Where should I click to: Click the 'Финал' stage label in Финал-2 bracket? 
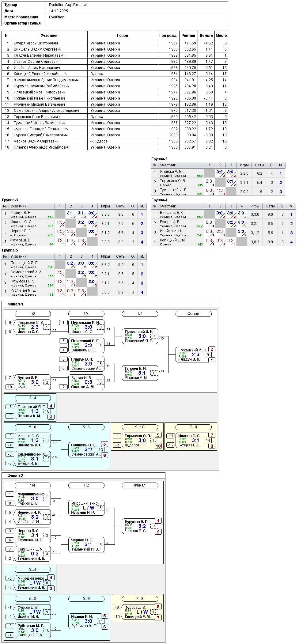[140, 485]
